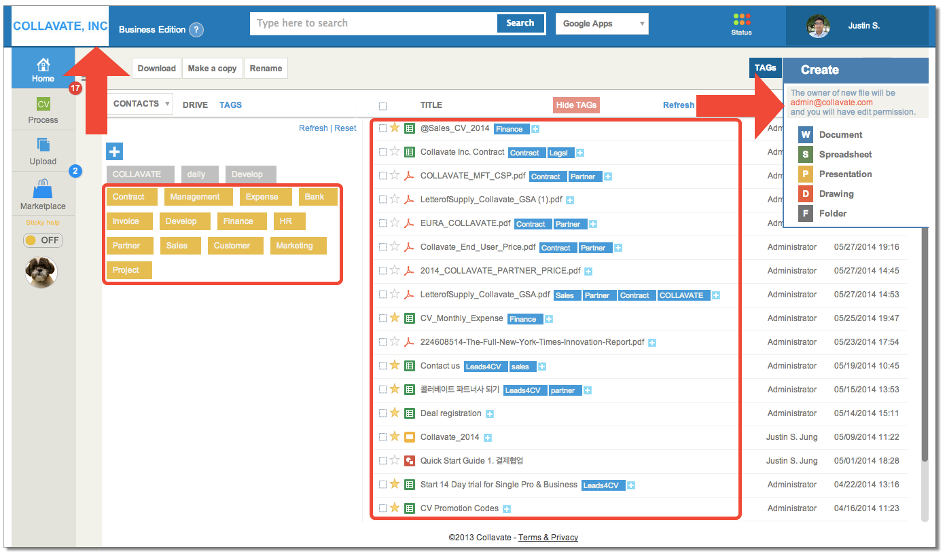Open the Google Apps dropdown
Viewport: 947px width, 560px height.
tap(602, 24)
